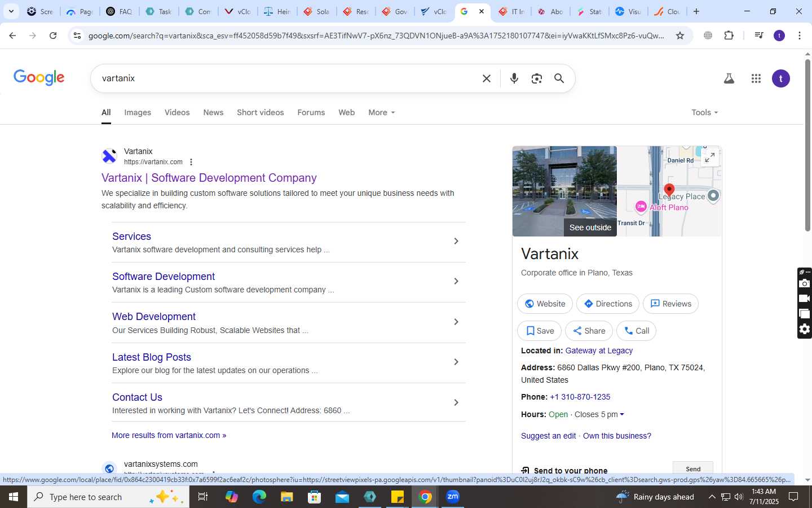
Task: Open settings gear in side widget
Action: [x=805, y=329]
